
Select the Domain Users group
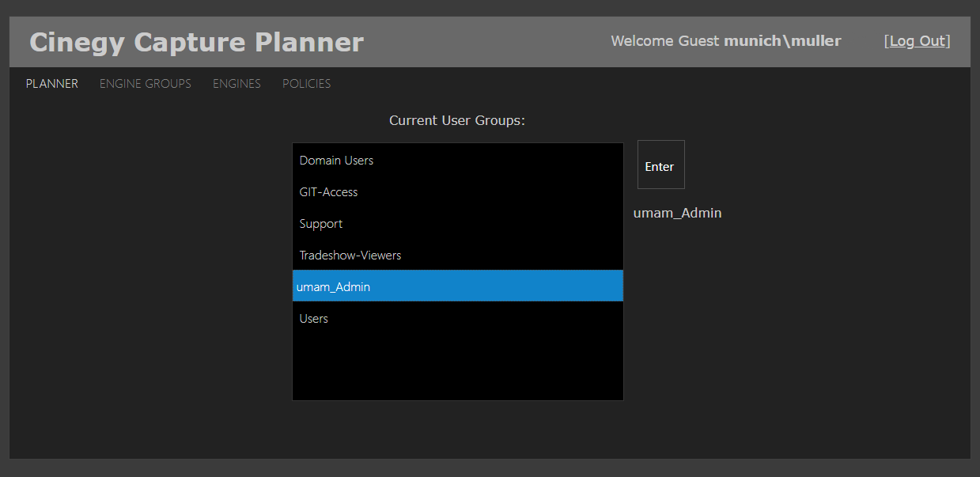(x=336, y=160)
